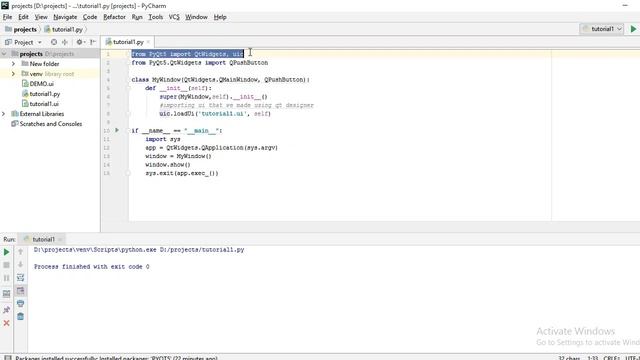Click the gutter run arrow at line 10
The image size is (640, 360).
click(117, 130)
